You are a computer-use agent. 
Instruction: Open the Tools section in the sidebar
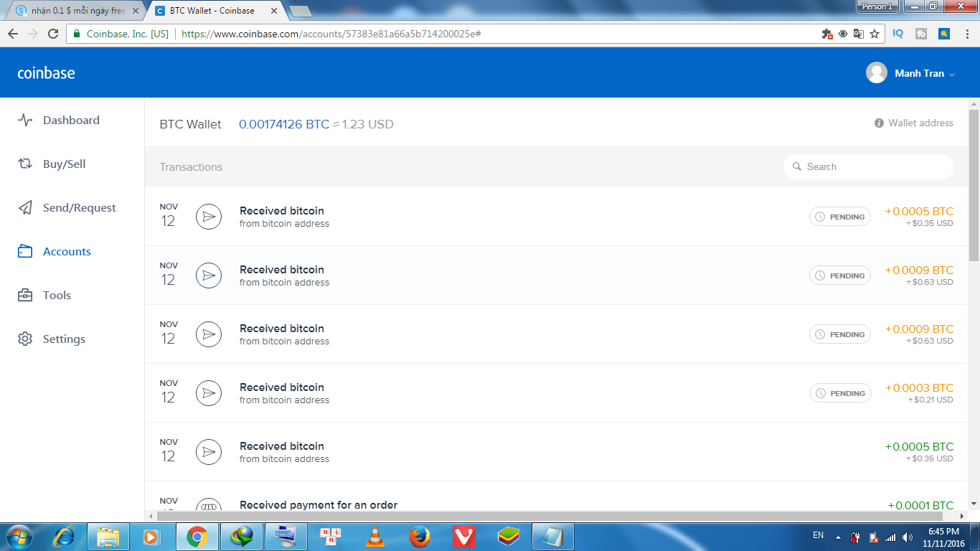click(x=44, y=296)
